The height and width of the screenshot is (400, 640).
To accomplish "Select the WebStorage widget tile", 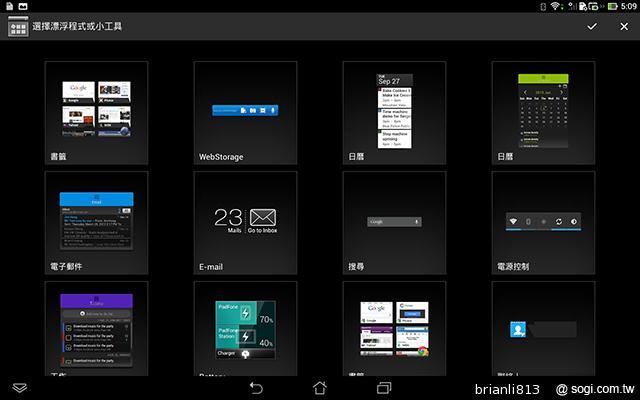I will (245, 113).
